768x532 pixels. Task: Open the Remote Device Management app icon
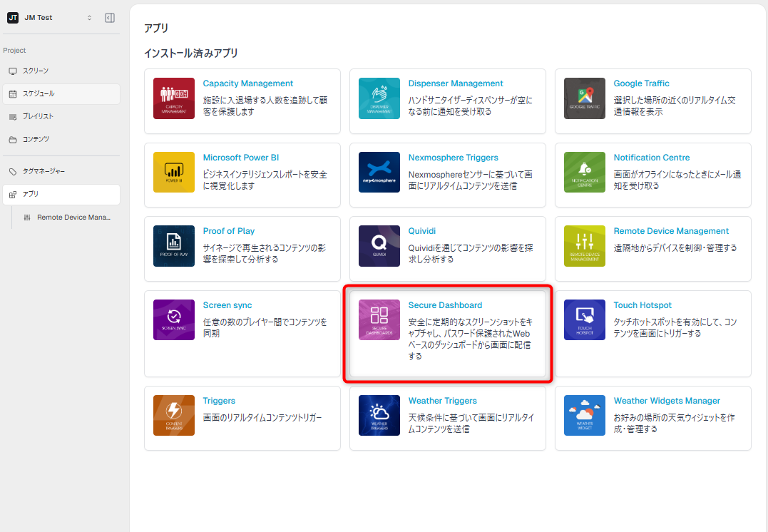pos(584,246)
